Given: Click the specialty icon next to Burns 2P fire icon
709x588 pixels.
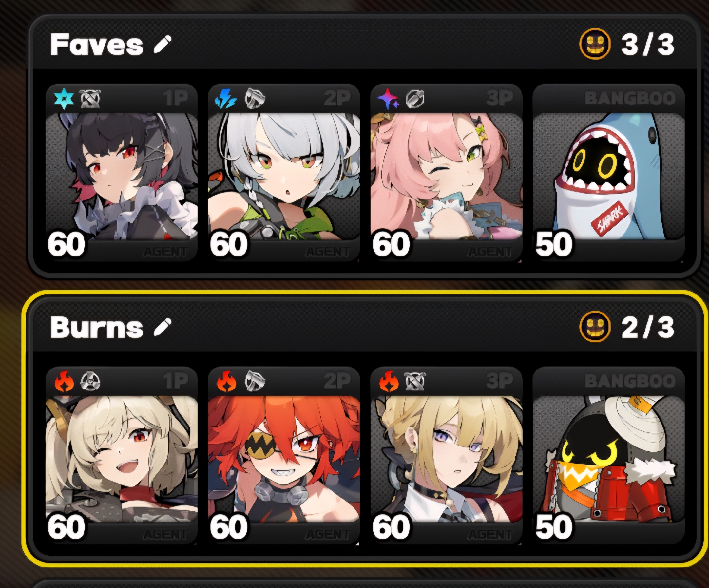Looking at the screenshot, I should [255, 381].
